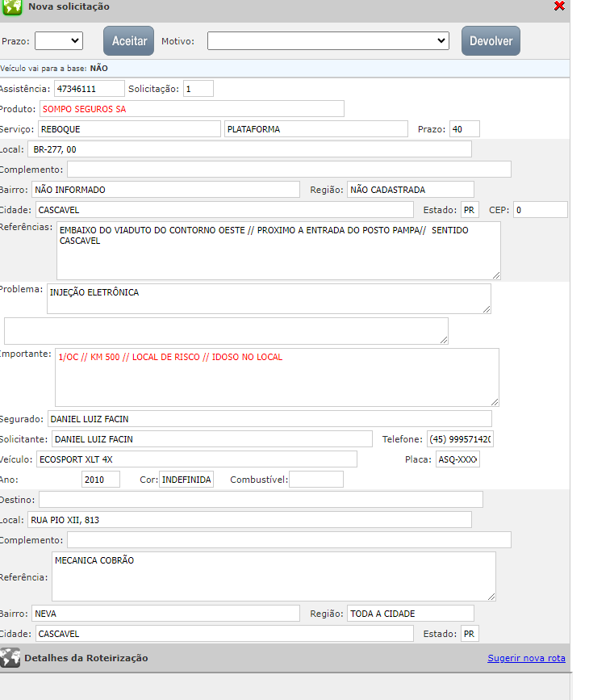
Task: Click the Segurado field DANIEL LUIZ FACIN
Action: 269,419
